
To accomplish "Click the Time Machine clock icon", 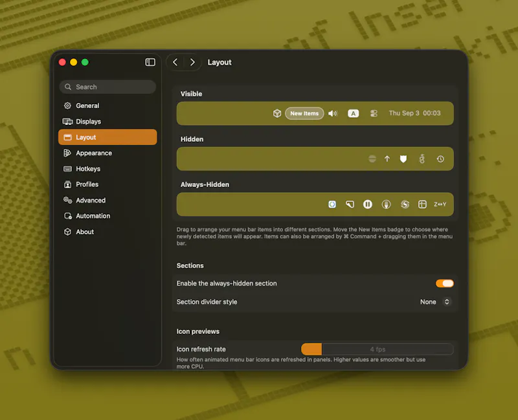I will [440, 159].
